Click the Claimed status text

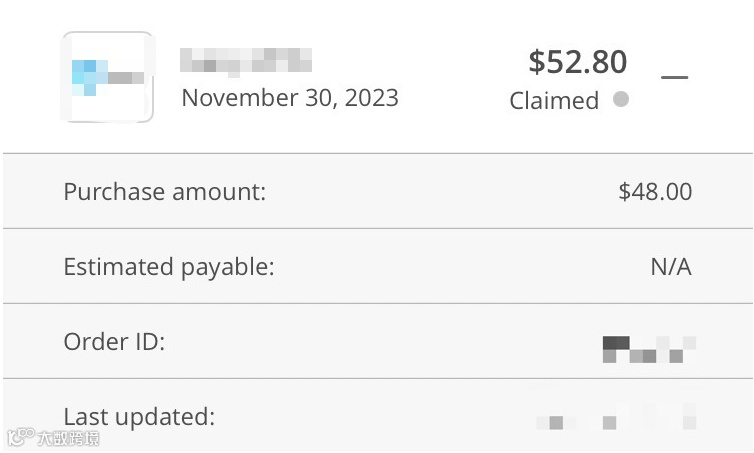pos(554,100)
